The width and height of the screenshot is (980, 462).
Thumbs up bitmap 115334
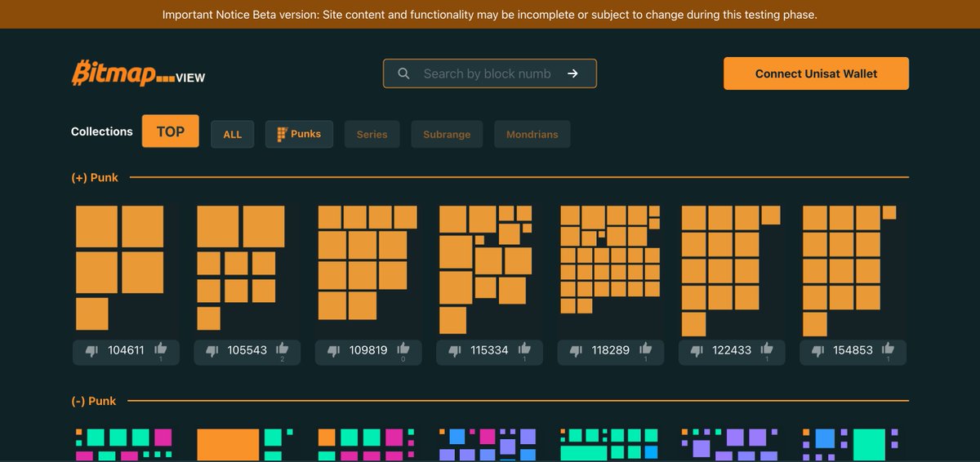tap(524, 349)
